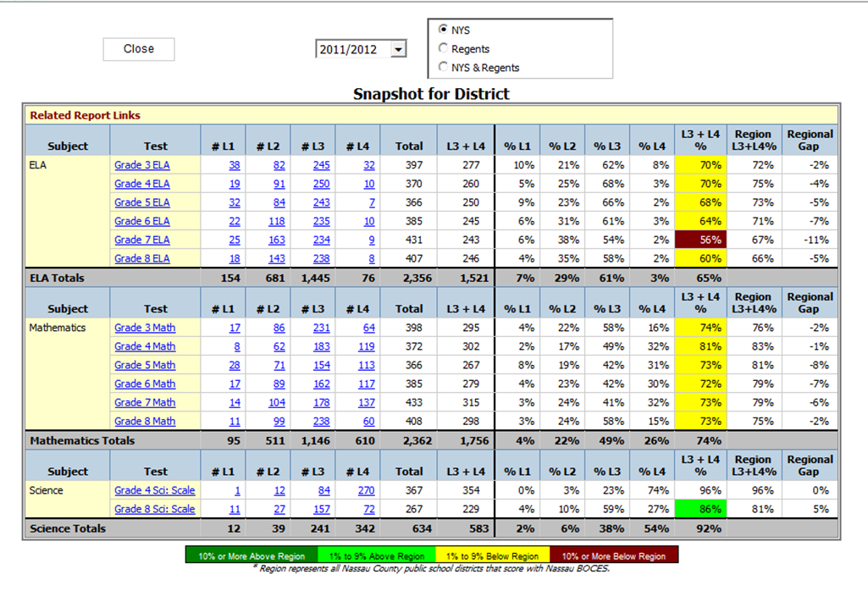Open the Grade 5 ELA report
This screenshot has height=591, width=868.
click(x=142, y=202)
